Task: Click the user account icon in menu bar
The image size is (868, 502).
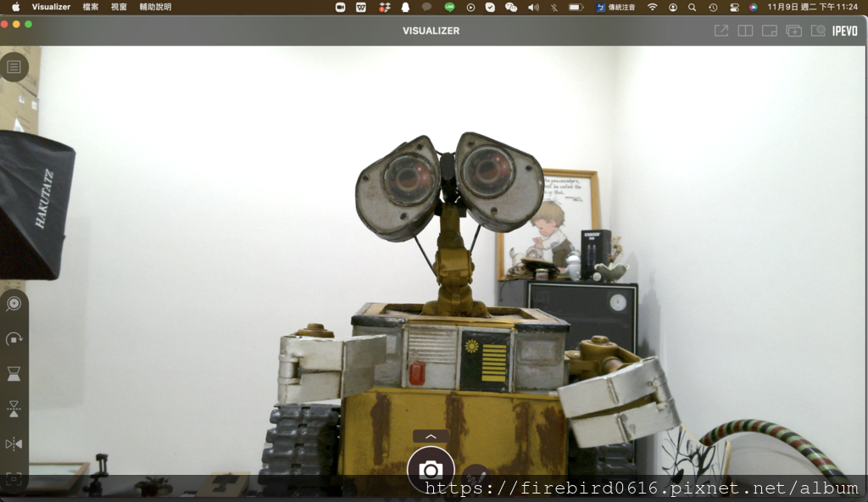Action: 672,7
